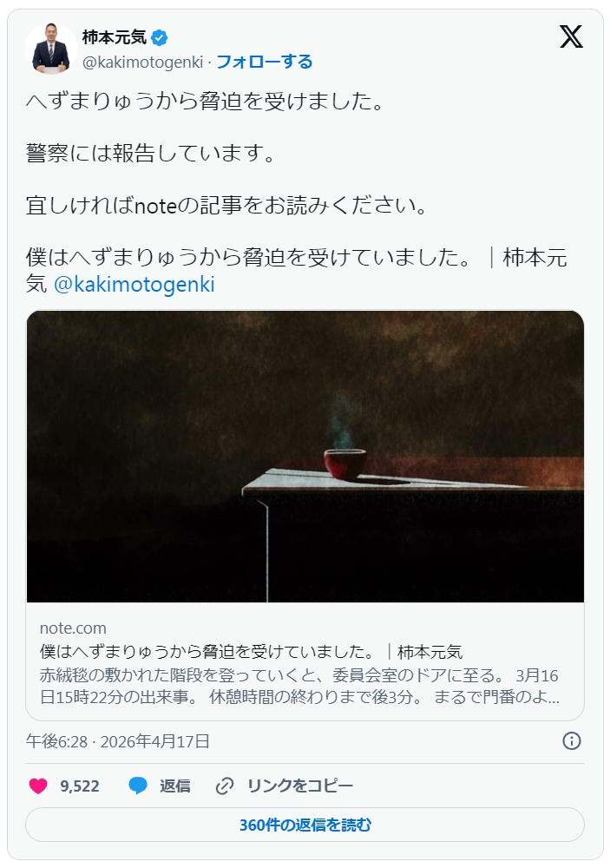This screenshot has height=868, width=610.
Task: Click the article description preview text
Action: (x=299, y=686)
